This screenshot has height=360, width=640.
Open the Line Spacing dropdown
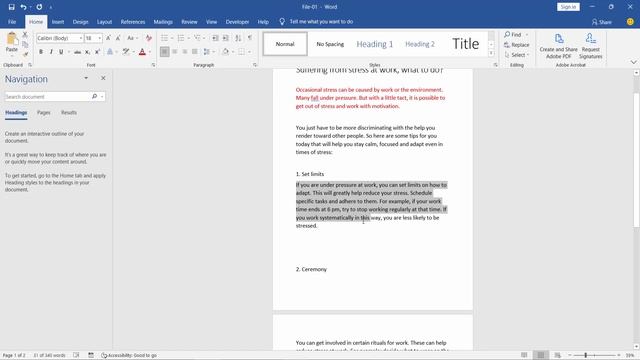[x=209, y=52]
